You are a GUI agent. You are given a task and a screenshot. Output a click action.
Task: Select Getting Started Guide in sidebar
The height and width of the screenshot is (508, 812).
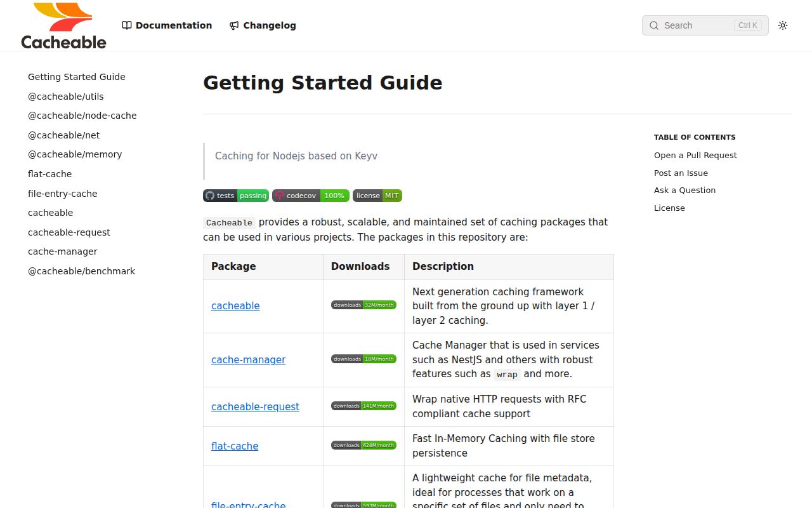[x=77, y=77]
